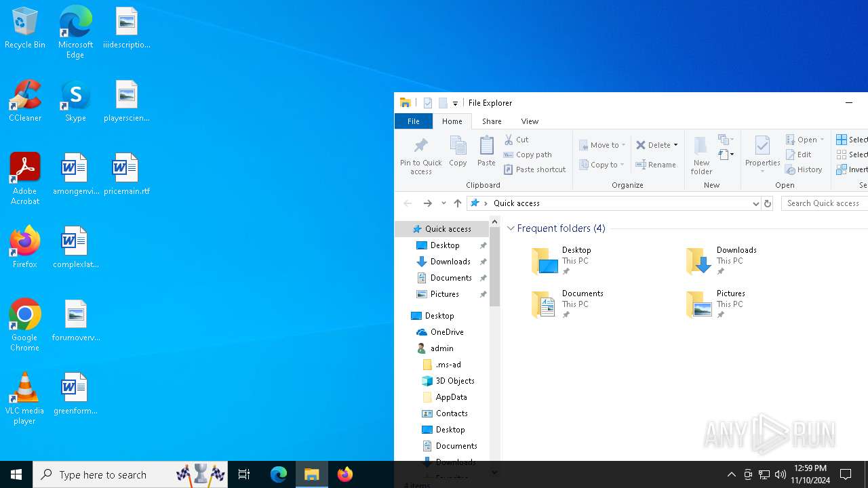Click the Up directory arrow
The height and width of the screenshot is (488, 868).
pos(458,203)
